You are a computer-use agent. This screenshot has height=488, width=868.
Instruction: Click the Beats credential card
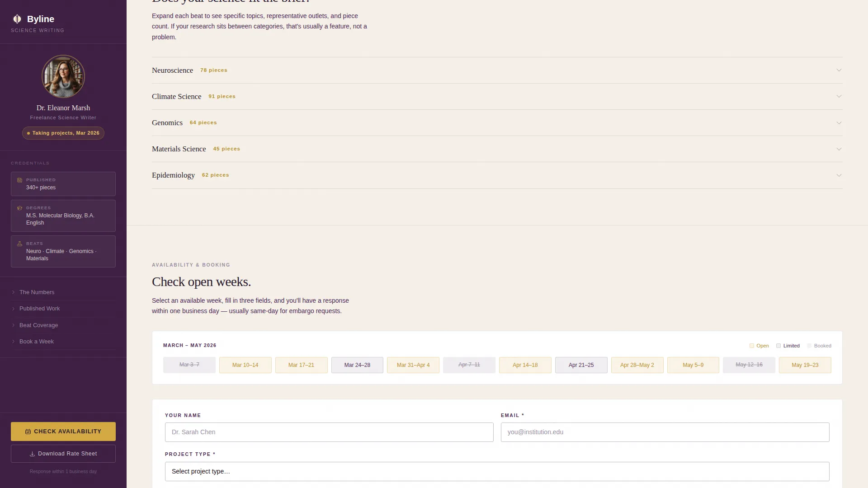click(x=63, y=251)
